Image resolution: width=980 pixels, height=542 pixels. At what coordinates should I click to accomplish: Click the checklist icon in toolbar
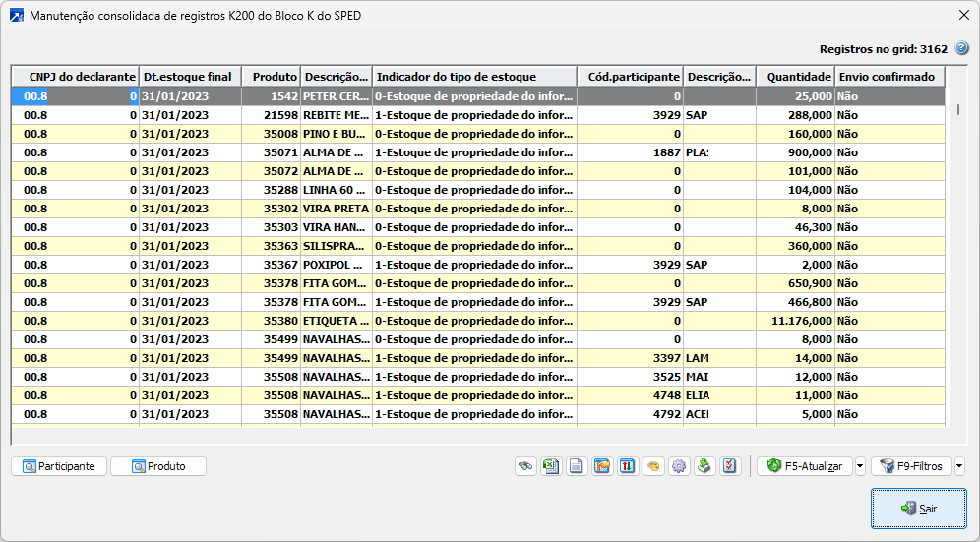coord(729,466)
